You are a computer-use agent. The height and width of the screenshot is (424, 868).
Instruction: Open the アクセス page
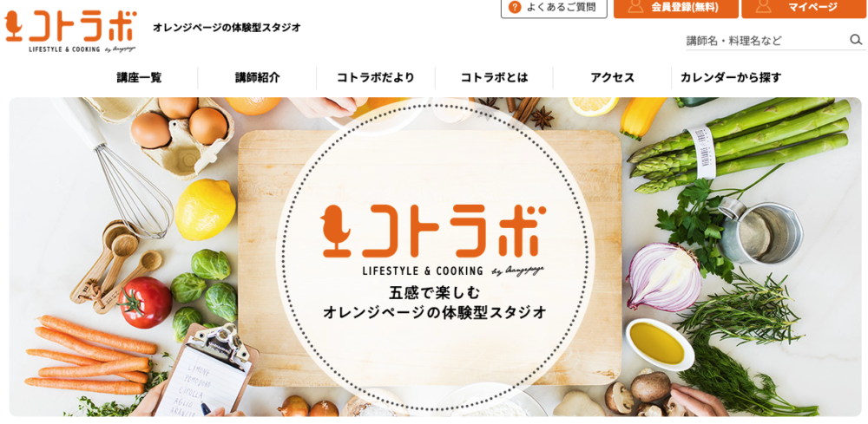point(612,78)
